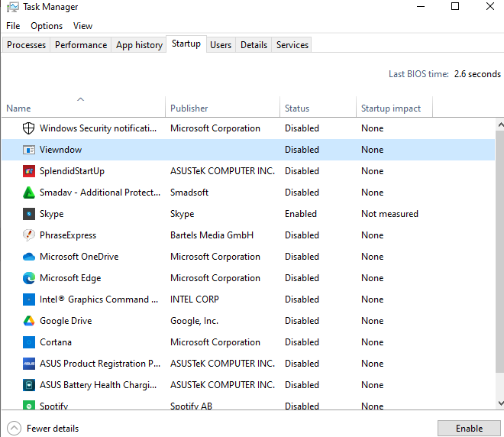This screenshot has height=437, width=504.
Task: Open the Options menu
Action: [x=47, y=26]
